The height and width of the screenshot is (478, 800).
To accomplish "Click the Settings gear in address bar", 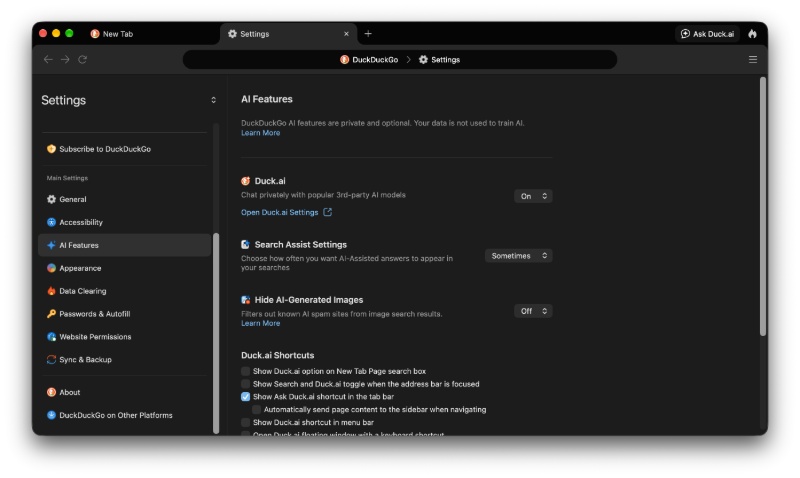I will 423,60.
